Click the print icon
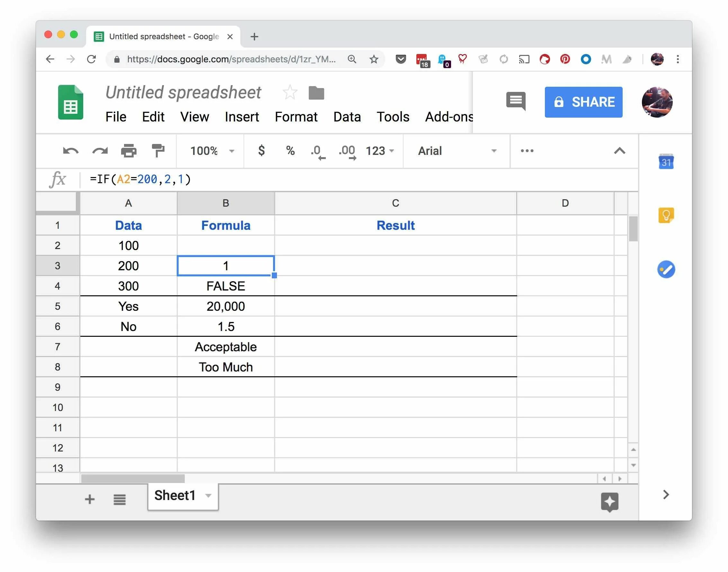 click(129, 151)
